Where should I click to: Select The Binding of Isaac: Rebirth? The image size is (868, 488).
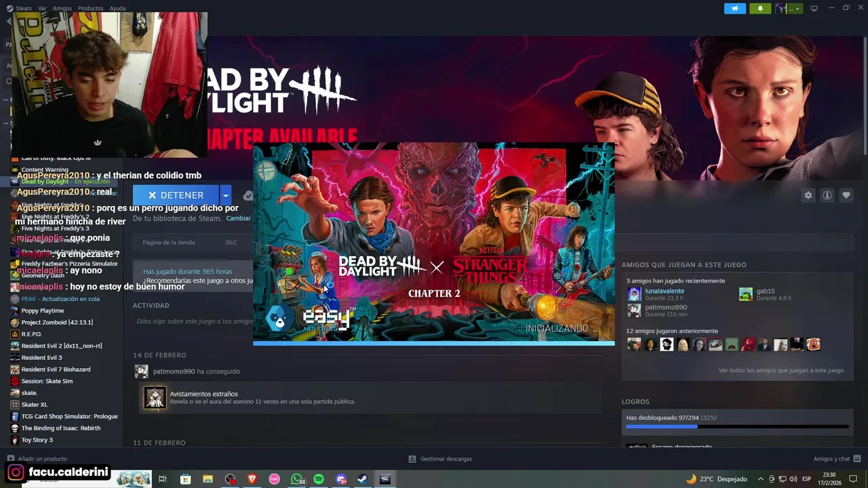click(60, 428)
